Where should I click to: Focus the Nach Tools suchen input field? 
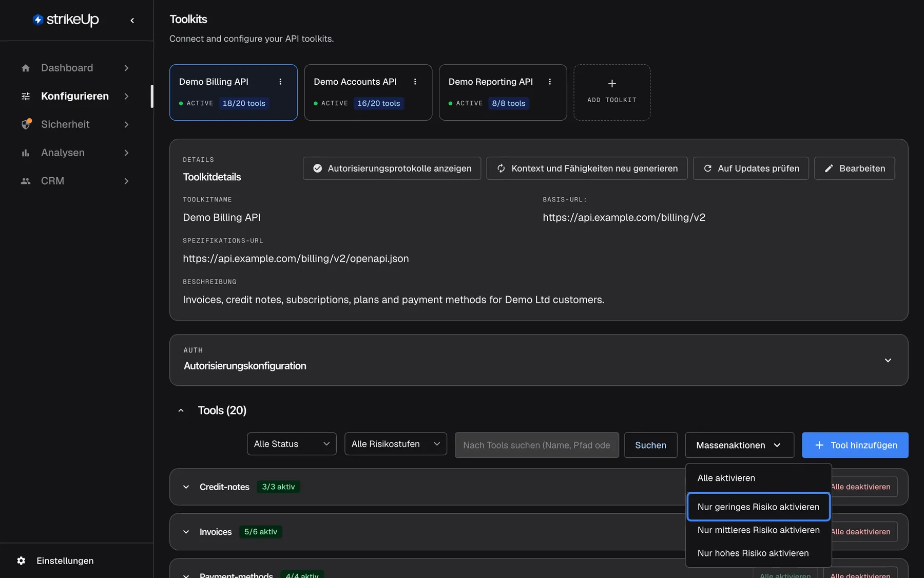pos(537,445)
